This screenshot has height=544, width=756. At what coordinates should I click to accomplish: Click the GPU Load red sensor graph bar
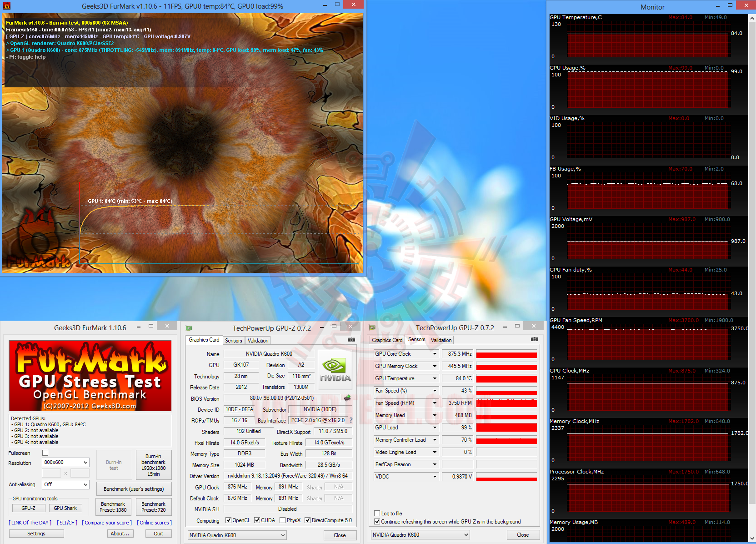pos(506,428)
